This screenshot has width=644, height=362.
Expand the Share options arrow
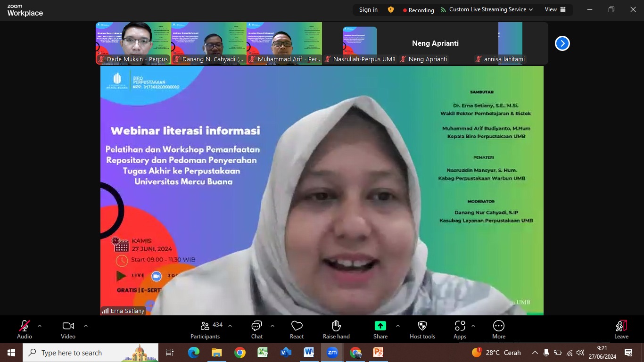[397, 326]
